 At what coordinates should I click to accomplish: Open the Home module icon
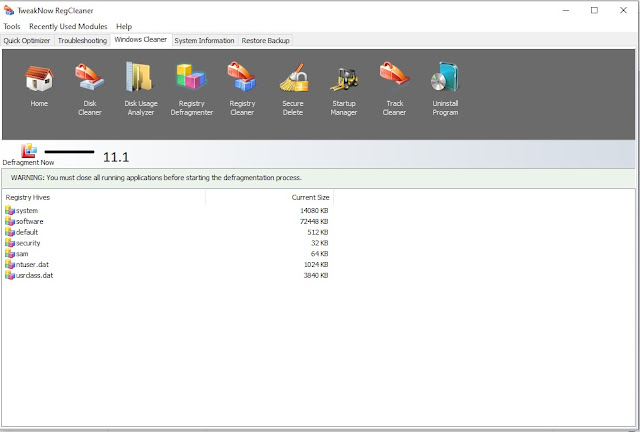pyautogui.click(x=39, y=77)
